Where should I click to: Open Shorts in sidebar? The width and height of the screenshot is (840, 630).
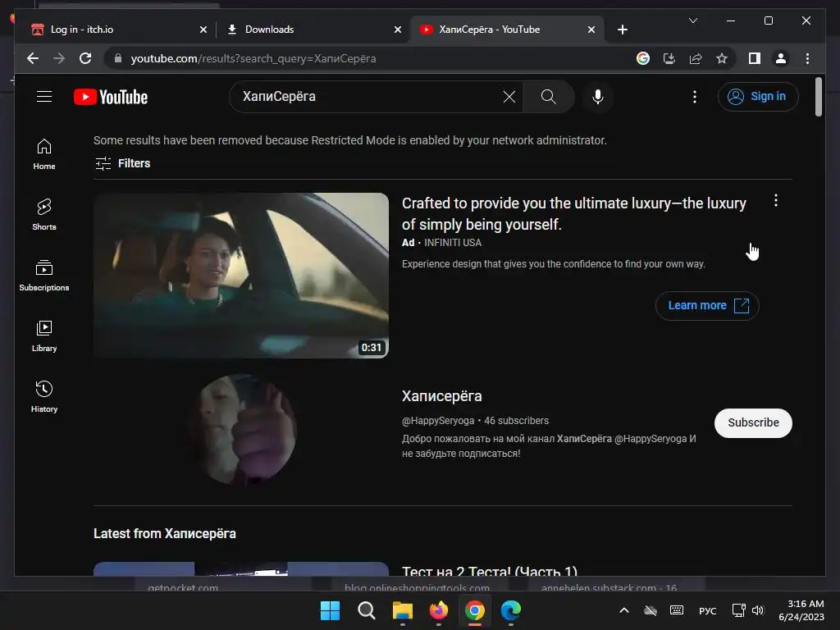[44, 215]
